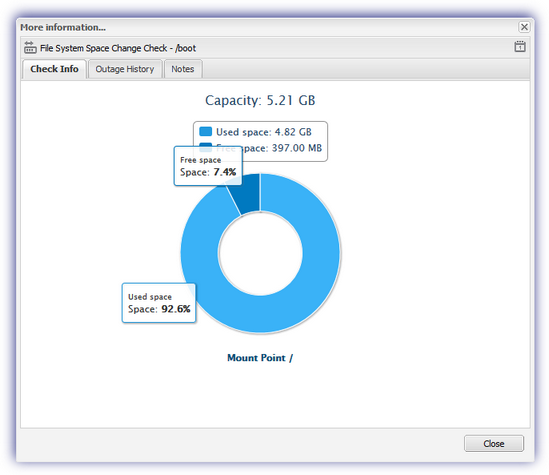This screenshot has height=475, width=549.
Task: Click the 'Used space: 4.82 GB' legend entry
Action: pyautogui.click(x=255, y=132)
